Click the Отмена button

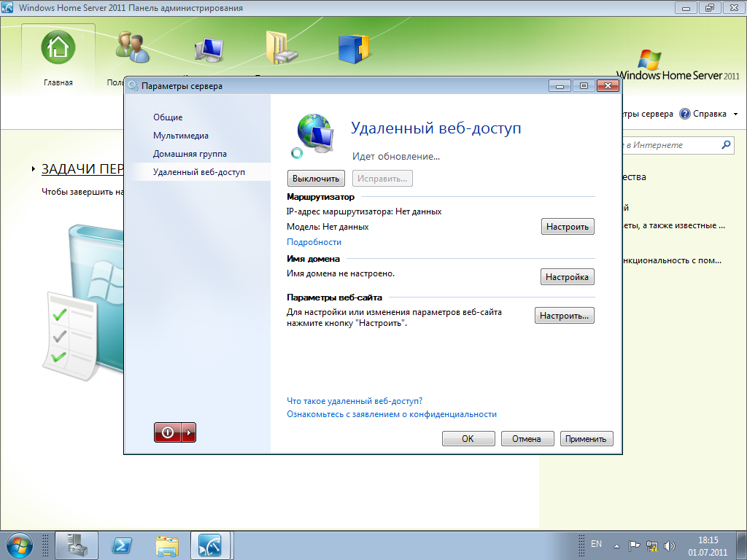(x=527, y=438)
